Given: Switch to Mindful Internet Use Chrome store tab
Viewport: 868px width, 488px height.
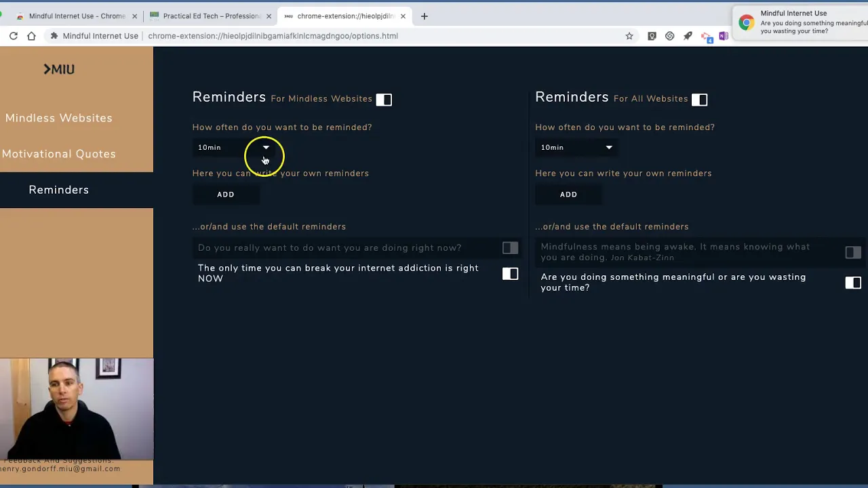Looking at the screenshot, I should 77,16.
